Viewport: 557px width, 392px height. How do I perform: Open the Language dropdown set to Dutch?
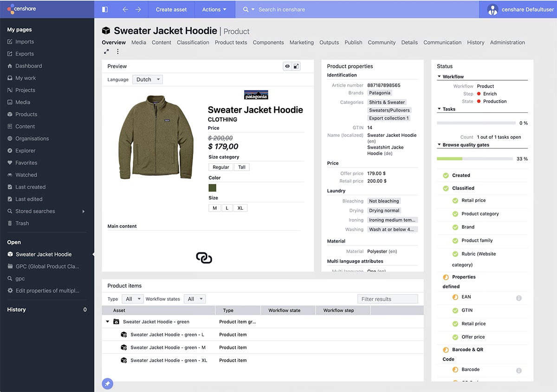(148, 79)
